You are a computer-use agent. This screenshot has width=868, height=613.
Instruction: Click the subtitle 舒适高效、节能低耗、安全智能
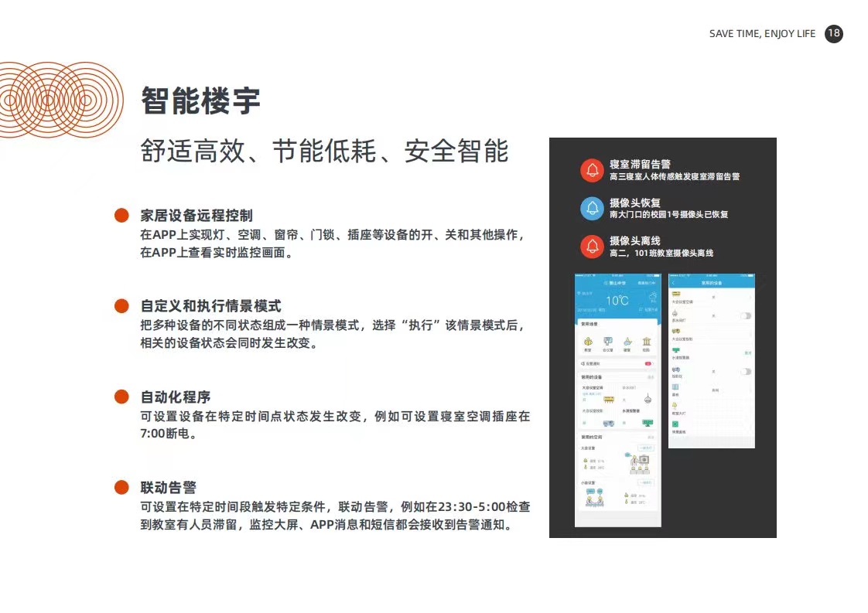pos(324,151)
